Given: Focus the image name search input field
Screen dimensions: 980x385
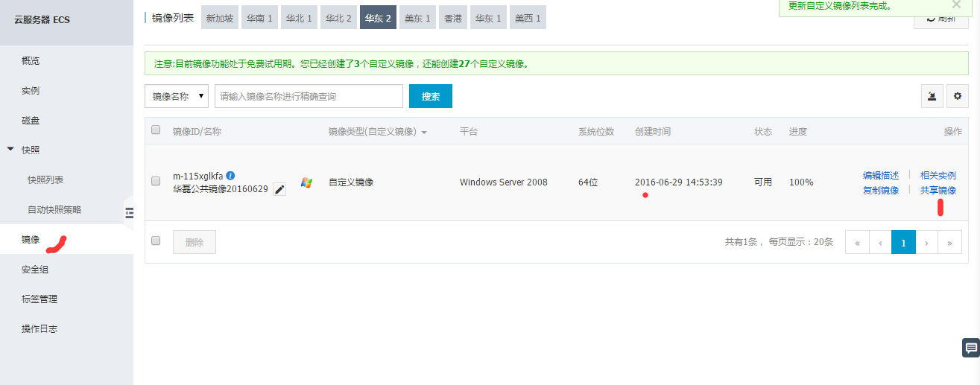Looking at the screenshot, I should (309, 96).
